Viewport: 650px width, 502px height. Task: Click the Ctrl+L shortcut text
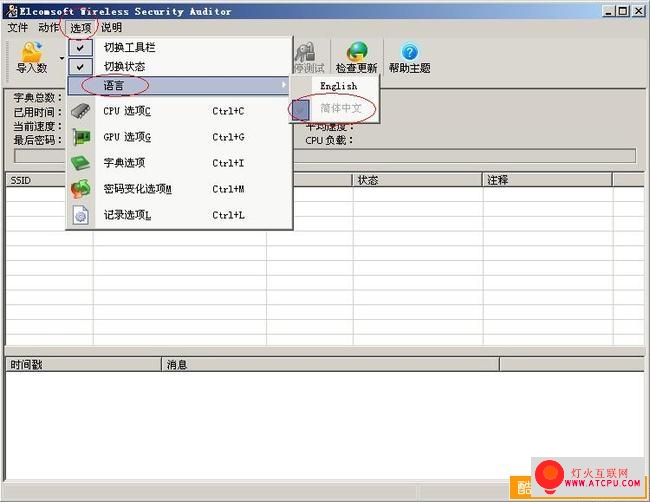(x=228, y=215)
